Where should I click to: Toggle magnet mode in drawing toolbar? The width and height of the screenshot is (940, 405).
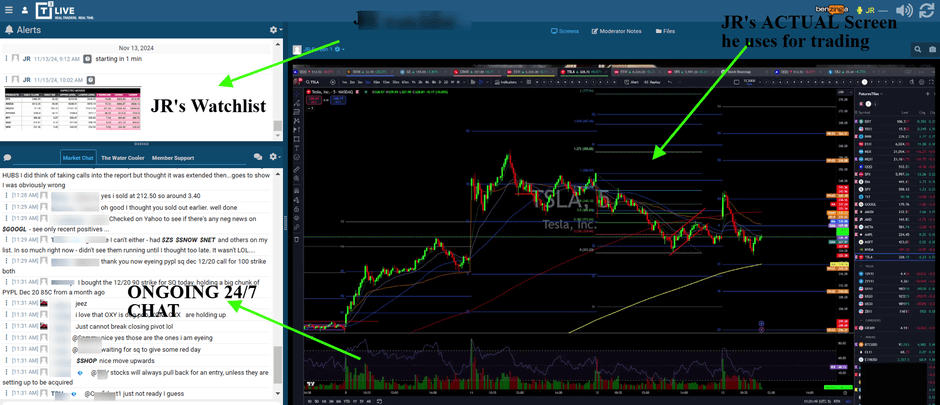click(297, 191)
